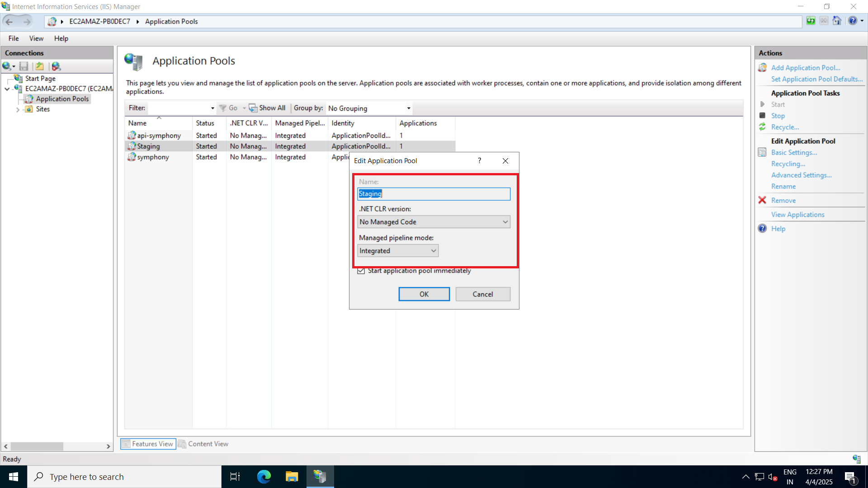Open Set Application Pool Defaults

coord(816,79)
